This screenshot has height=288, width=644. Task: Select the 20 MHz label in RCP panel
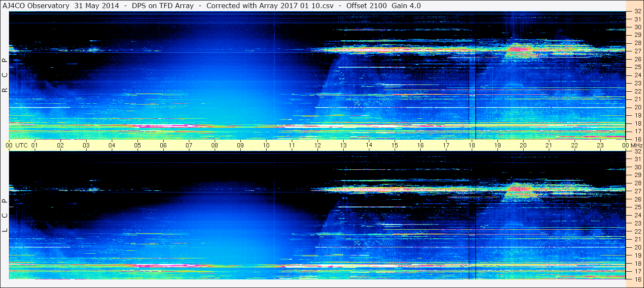638,107
